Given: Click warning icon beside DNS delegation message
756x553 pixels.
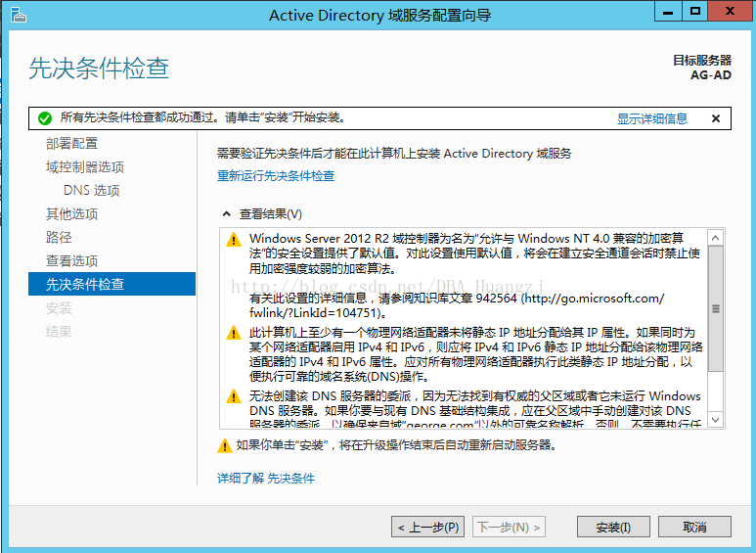Looking at the screenshot, I should pyautogui.click(x=234, y=396).
